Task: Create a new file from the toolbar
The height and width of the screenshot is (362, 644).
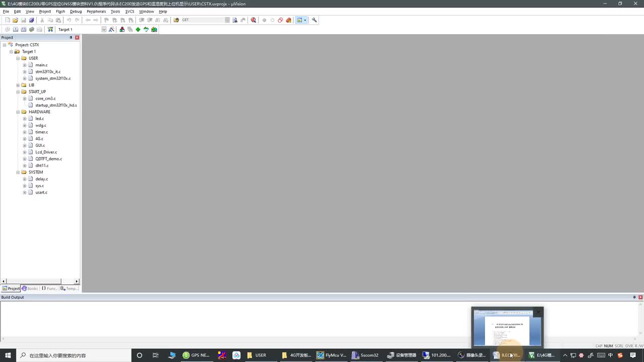Action: (8, 20)
